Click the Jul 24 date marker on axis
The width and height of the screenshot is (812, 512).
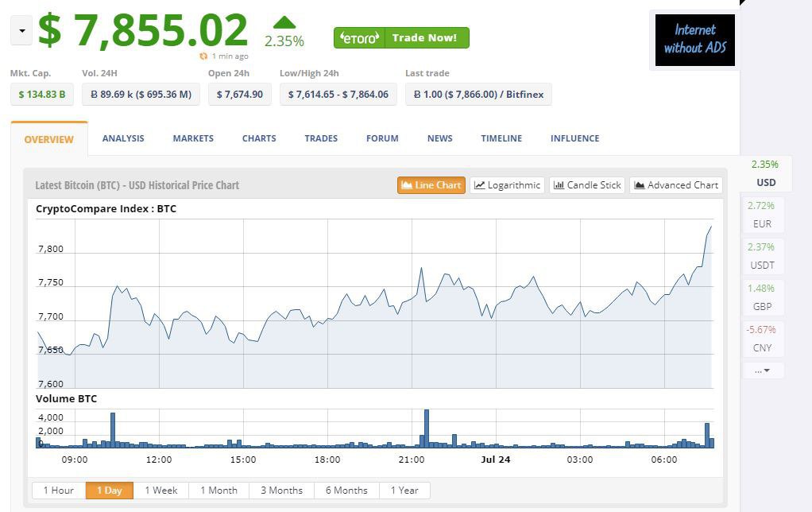pos(496,460)
